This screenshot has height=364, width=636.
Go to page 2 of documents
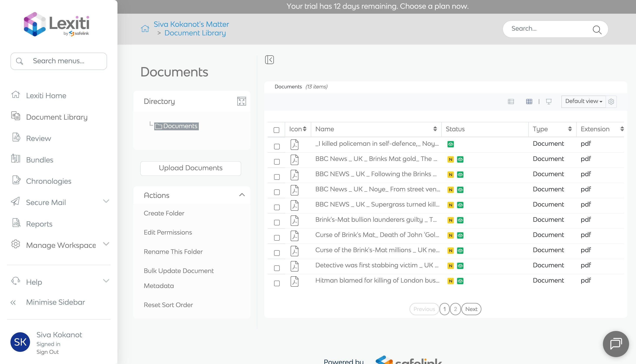[x=455, y=309]
